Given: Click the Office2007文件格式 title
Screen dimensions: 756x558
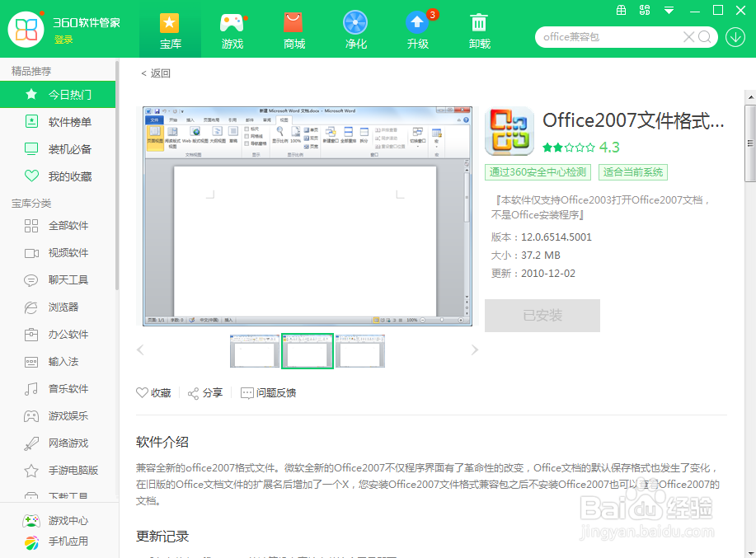Looking at the screenshot, I should (633, 120).
